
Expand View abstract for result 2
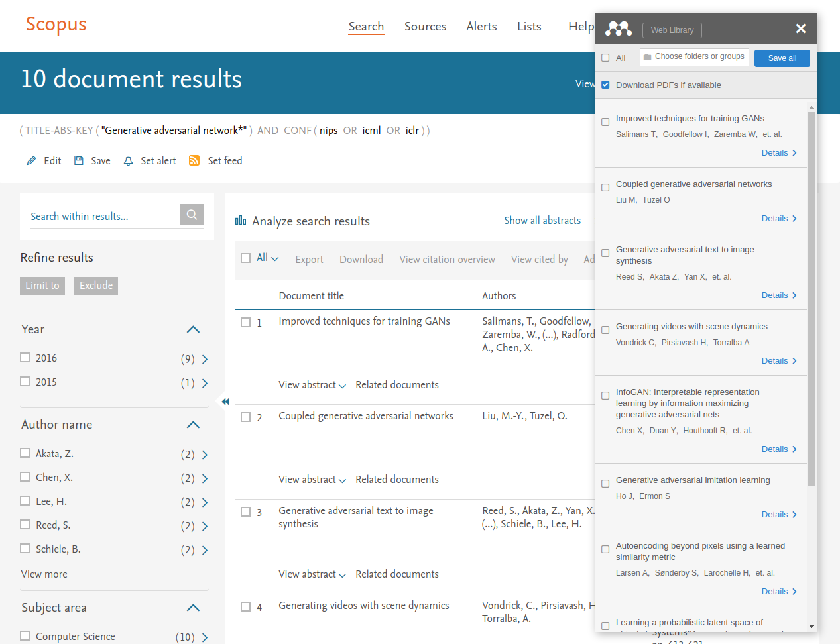(x=312, y=480)
